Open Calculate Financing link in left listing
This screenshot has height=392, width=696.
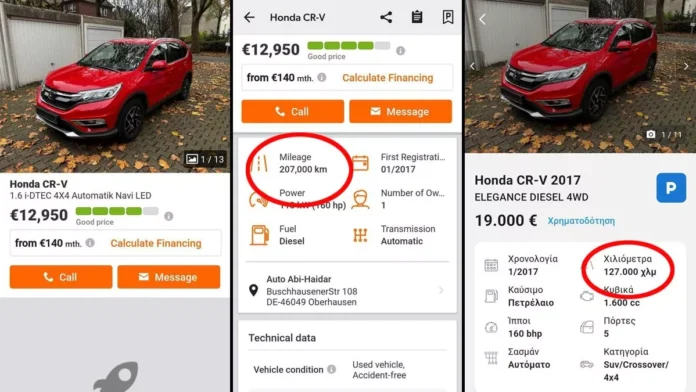click(156, 243)
